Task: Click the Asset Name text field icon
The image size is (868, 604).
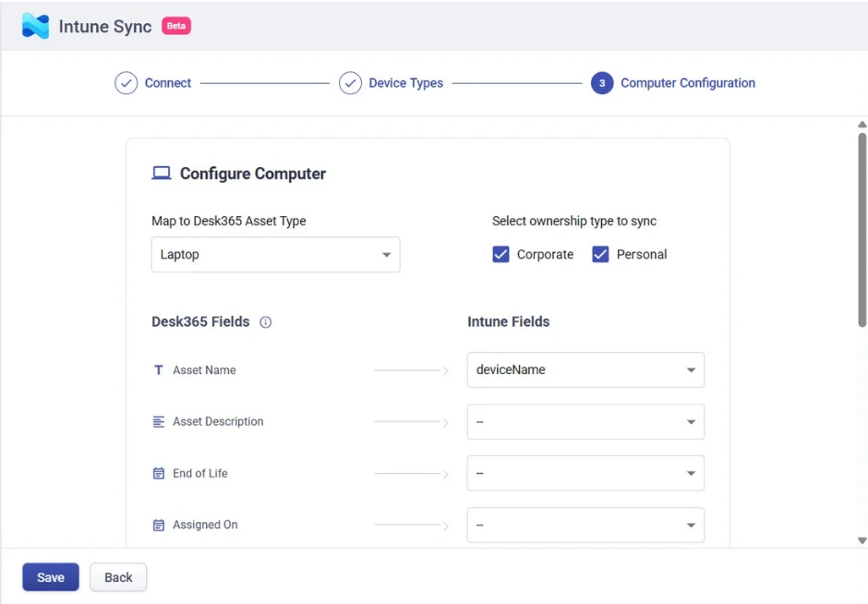Action: pyautogui.click(x=158, y=369)
